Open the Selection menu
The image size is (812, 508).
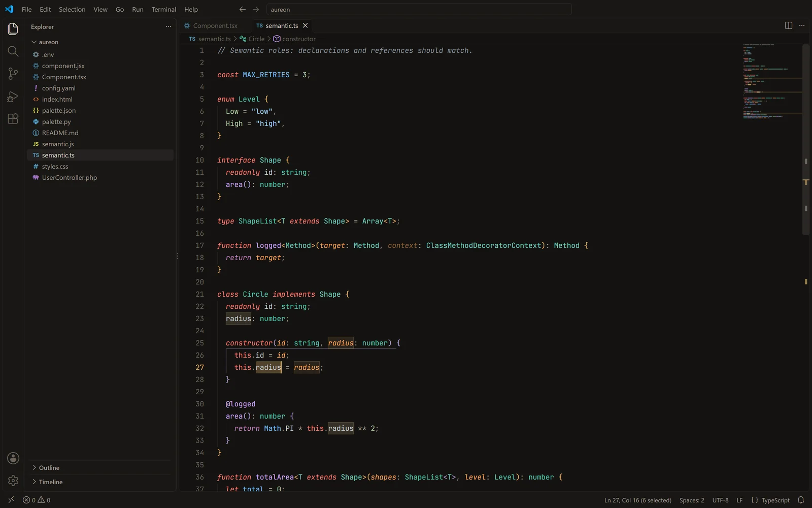(72, 9)
